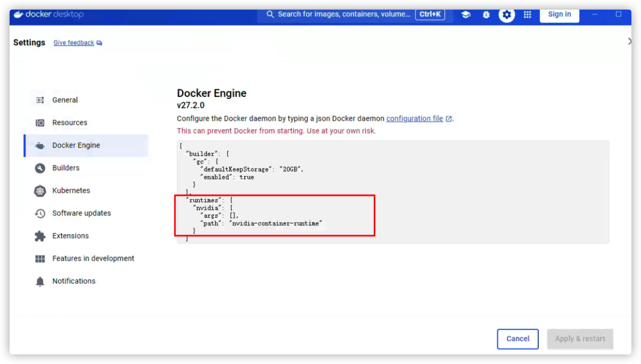Open the Troubleshoot bug icon
Image resolution: width=641 pixels, height=364 pixels.
coord(486,14)
